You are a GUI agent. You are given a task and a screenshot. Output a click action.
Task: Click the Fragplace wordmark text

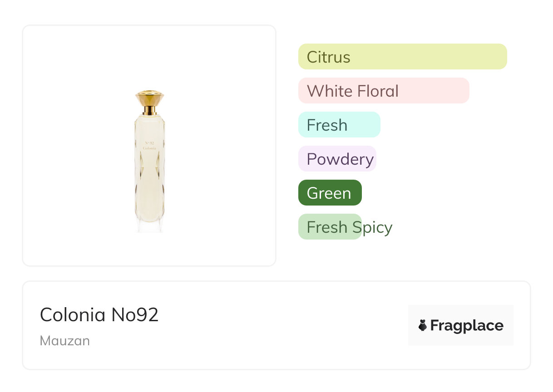[467, 326]
